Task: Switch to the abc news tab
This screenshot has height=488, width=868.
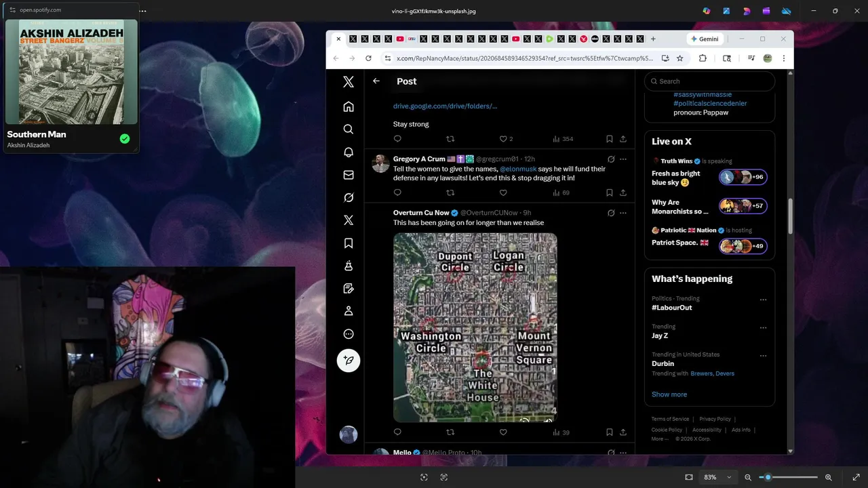Action: 595,39
